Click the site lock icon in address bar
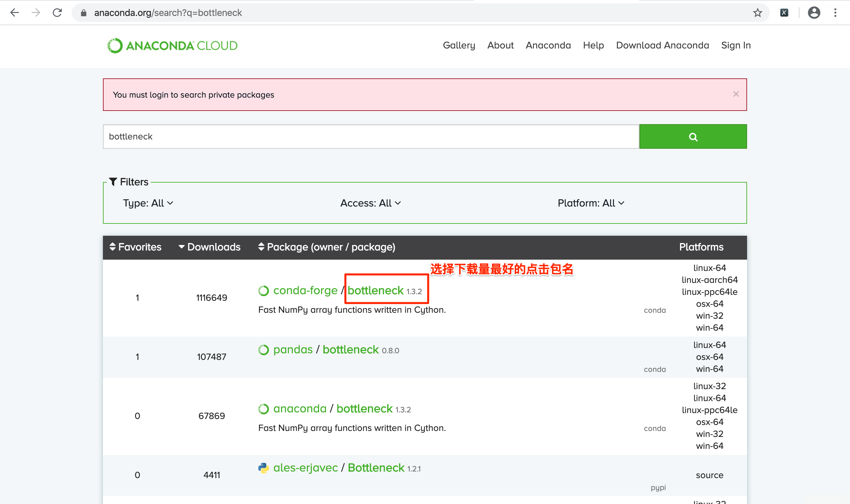The width and height of the screenshot is (850, 504). (84, 13)
